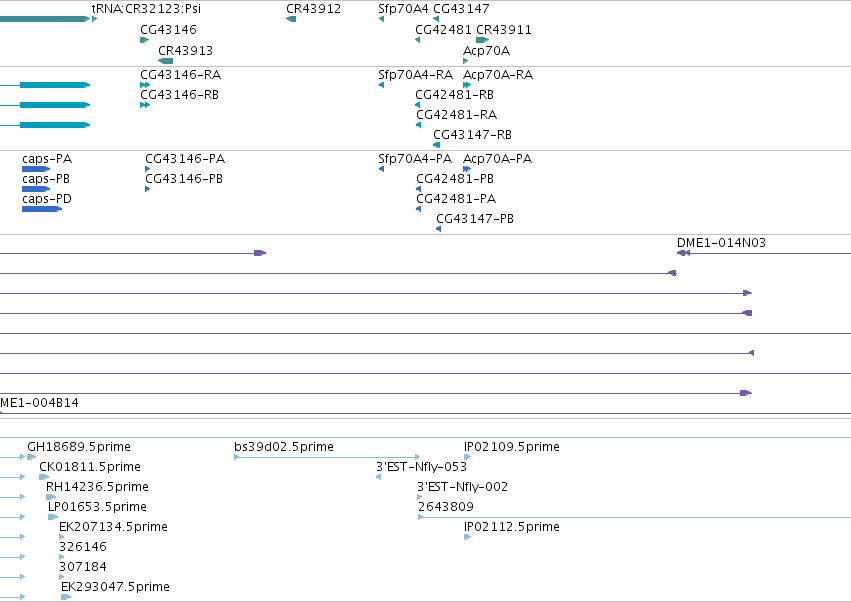Click the 3'EST-Nfly-053 label
Image resolution: width=851 pixels, height=602 pixels.
point(421,466)
